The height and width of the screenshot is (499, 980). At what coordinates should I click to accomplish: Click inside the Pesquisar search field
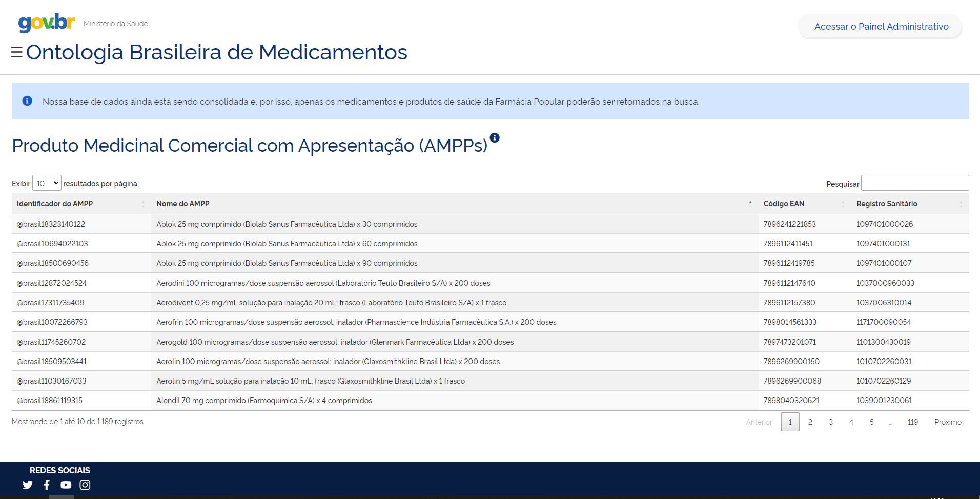point(915,183)
